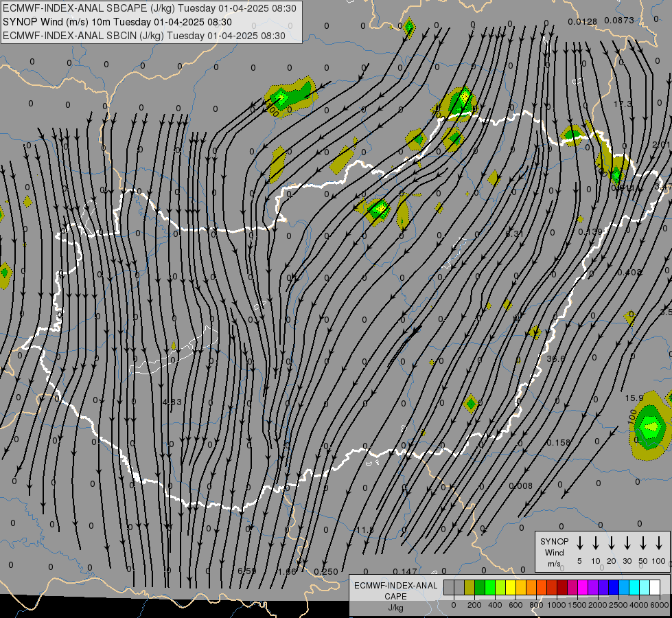672x618 pixels.
Task: Select the bright cyan CAPE legend swatch
Action: (634, 588)
